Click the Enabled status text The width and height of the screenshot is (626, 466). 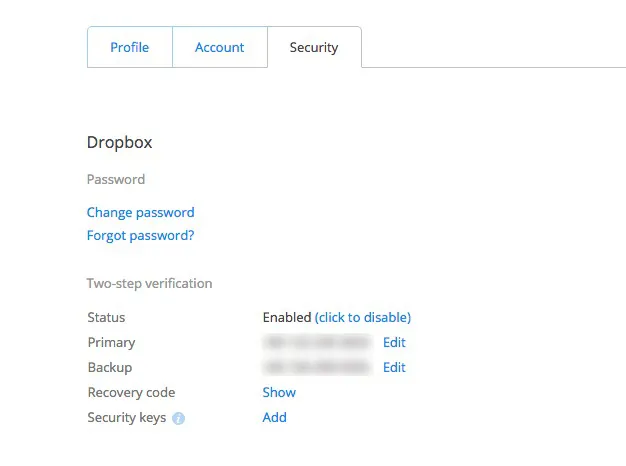pyautogui.click(x=287, y=317)
